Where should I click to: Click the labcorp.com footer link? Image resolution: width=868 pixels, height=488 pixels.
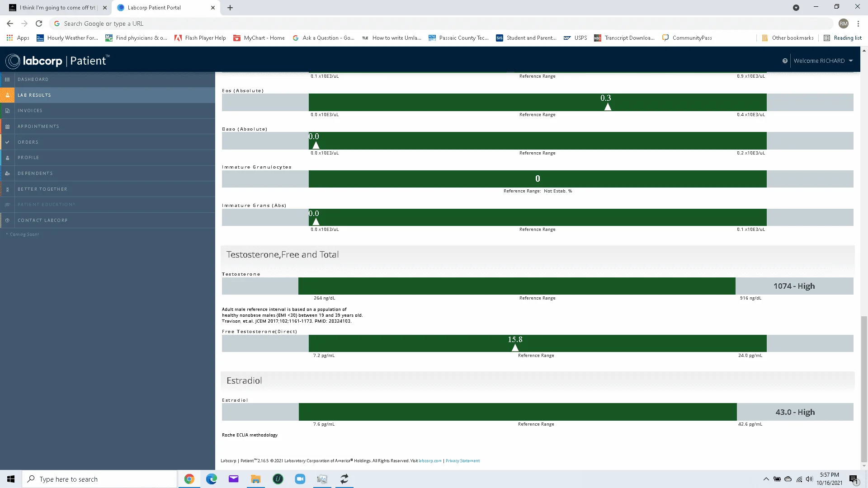(430, 460)
